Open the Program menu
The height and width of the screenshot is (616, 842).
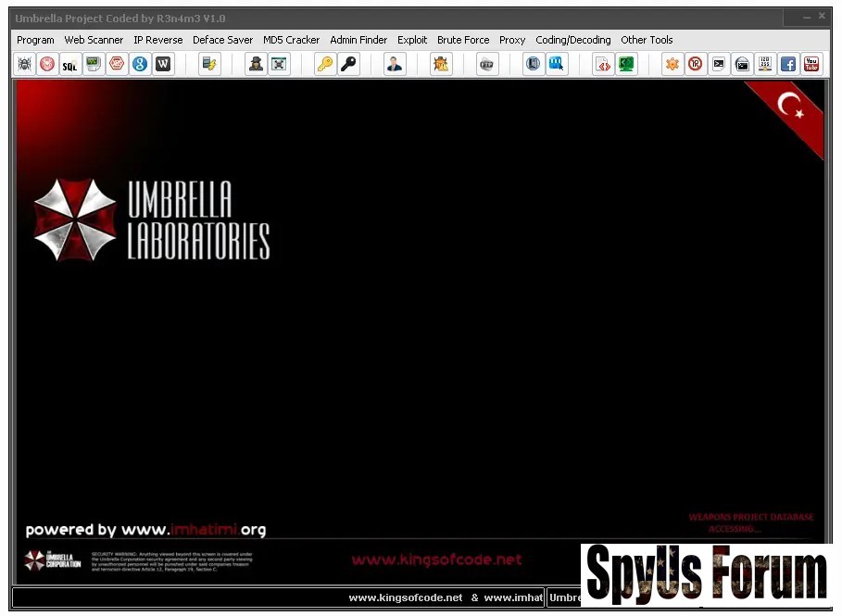pyautogui.click(x=35, y=40)
